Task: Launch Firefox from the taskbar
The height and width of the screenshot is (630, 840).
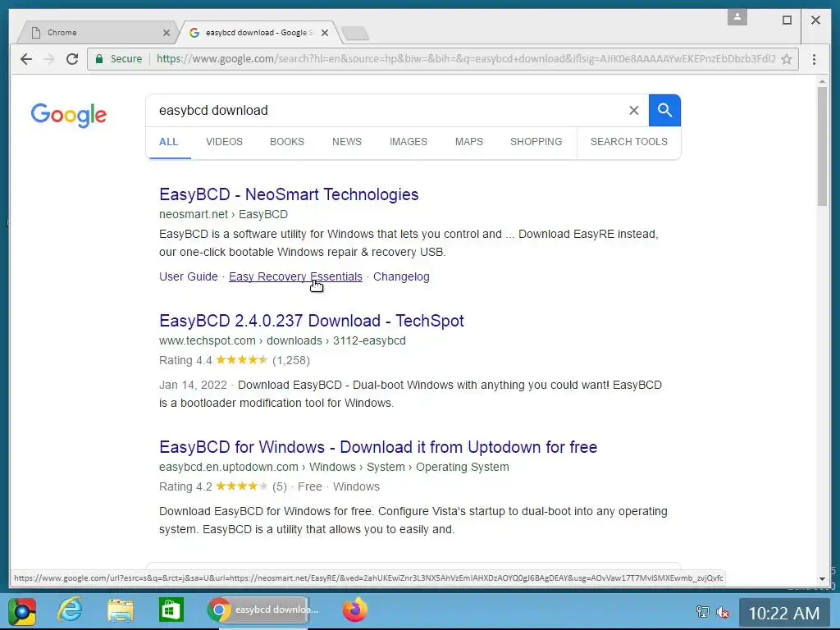Action: coord(355,610)
